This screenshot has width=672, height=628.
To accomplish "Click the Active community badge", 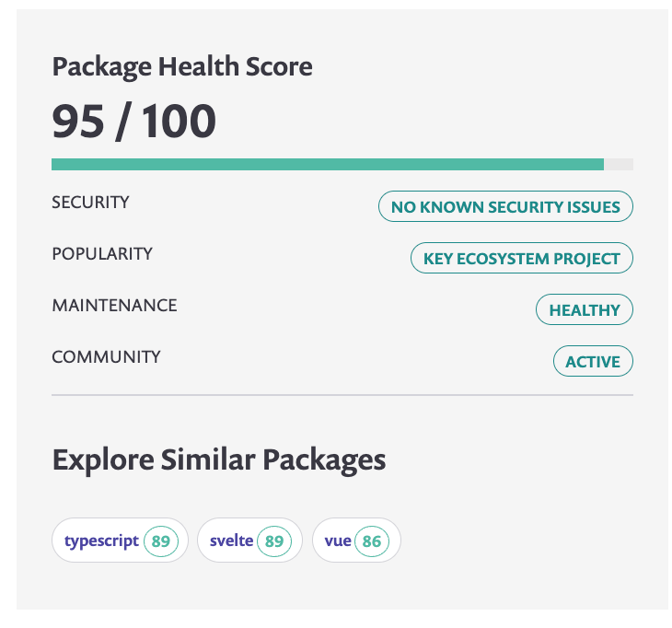I will [x=593, y=362].
